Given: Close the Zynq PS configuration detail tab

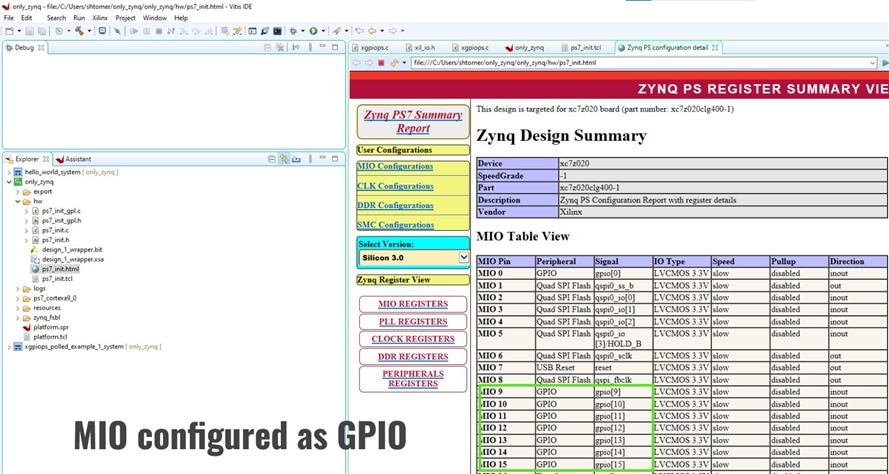Looking at the screenshot, I should tap(715, 48).
